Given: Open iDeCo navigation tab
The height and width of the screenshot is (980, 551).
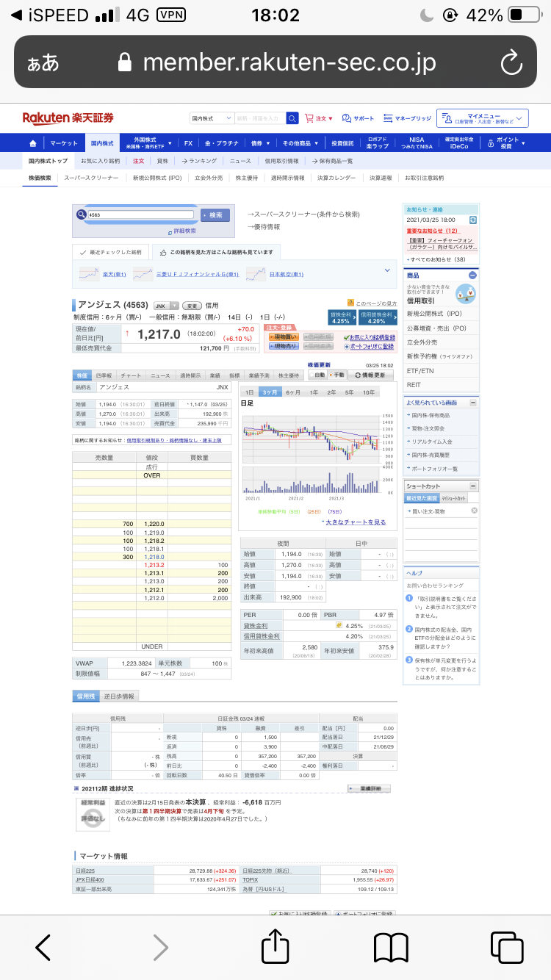Looking at the screenshot, I should click(461, 143).
